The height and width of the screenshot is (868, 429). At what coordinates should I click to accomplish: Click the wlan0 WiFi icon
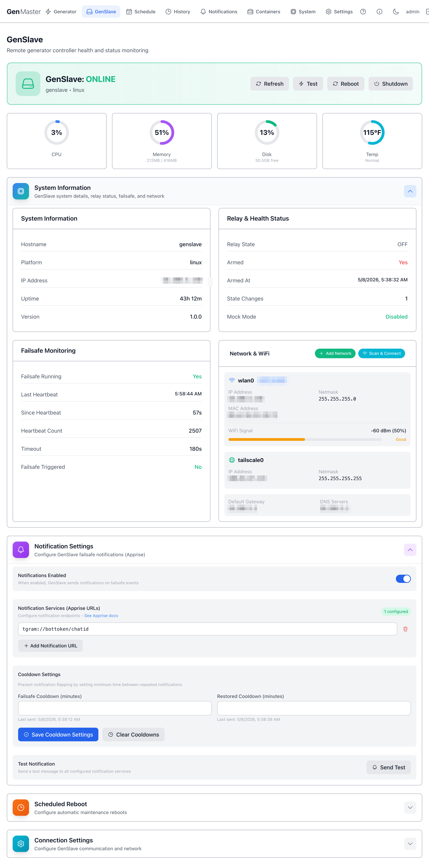click(232, 380)
